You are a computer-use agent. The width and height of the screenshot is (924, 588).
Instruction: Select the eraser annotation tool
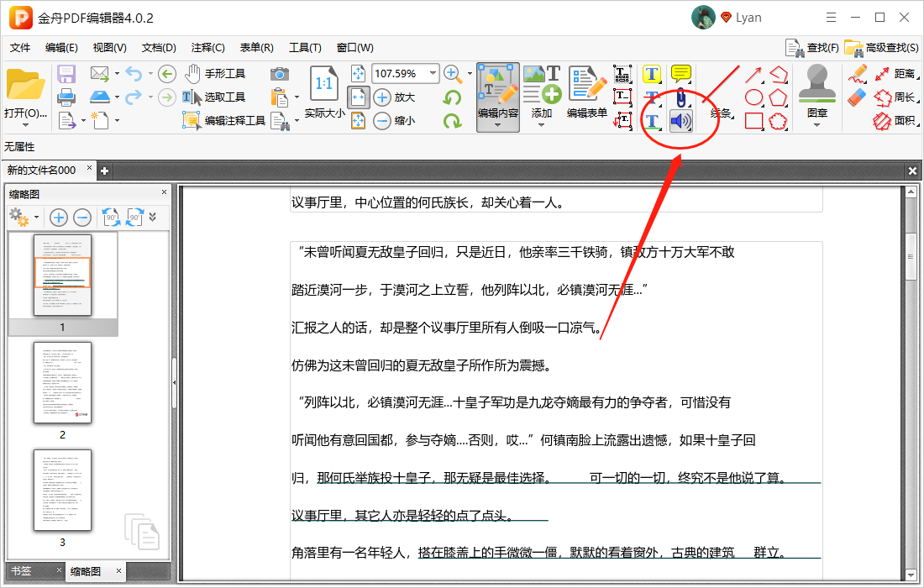(857, 97)
